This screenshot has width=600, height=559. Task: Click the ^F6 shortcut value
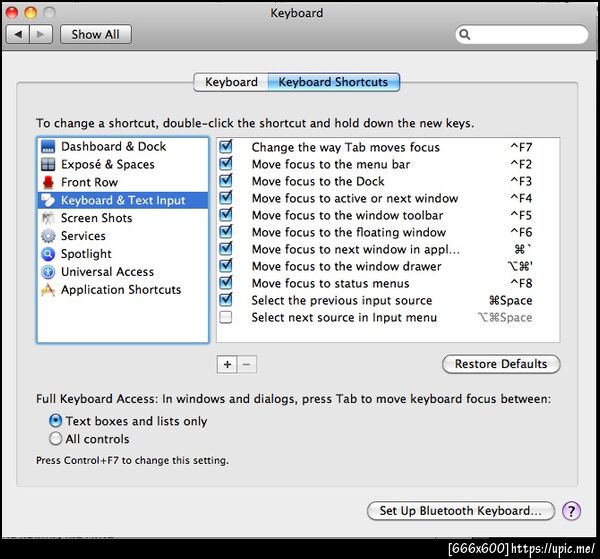click(x=521, y=232)
